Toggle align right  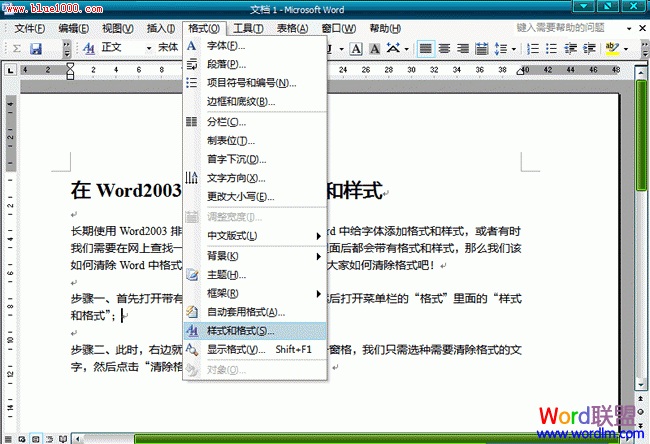463,49
